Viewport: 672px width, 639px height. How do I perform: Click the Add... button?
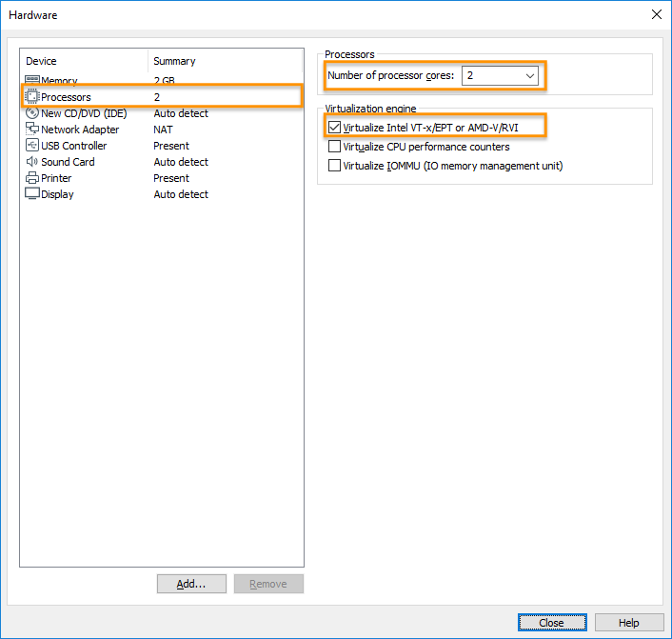191,584
